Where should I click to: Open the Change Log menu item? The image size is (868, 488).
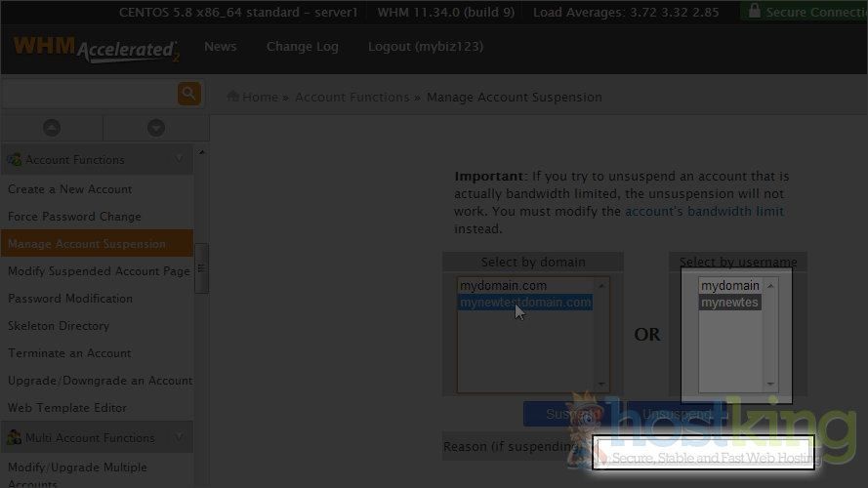(x=302, y=47)
